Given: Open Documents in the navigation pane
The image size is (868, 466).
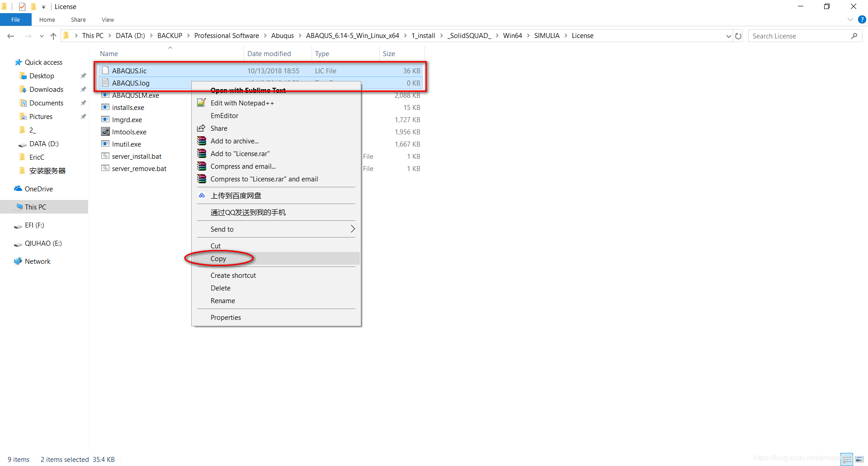Looking at the screenshot, I should click(x=46, y=103).
